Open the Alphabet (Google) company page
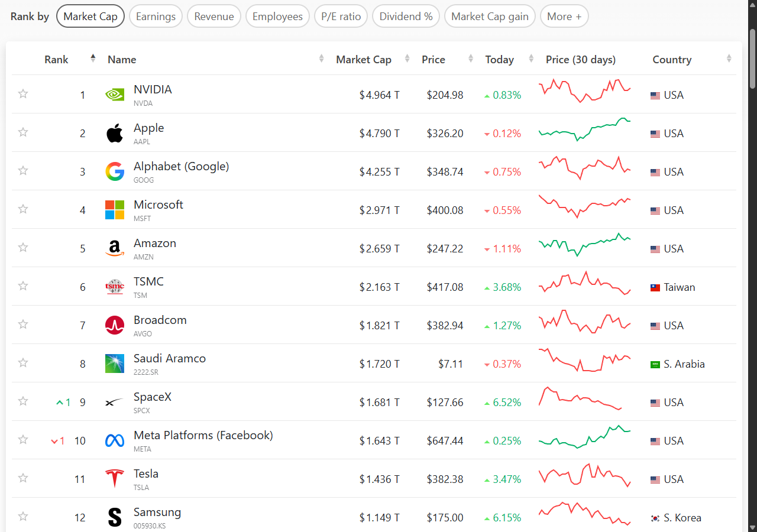The image size is (757, 532). tap(181, 166)
